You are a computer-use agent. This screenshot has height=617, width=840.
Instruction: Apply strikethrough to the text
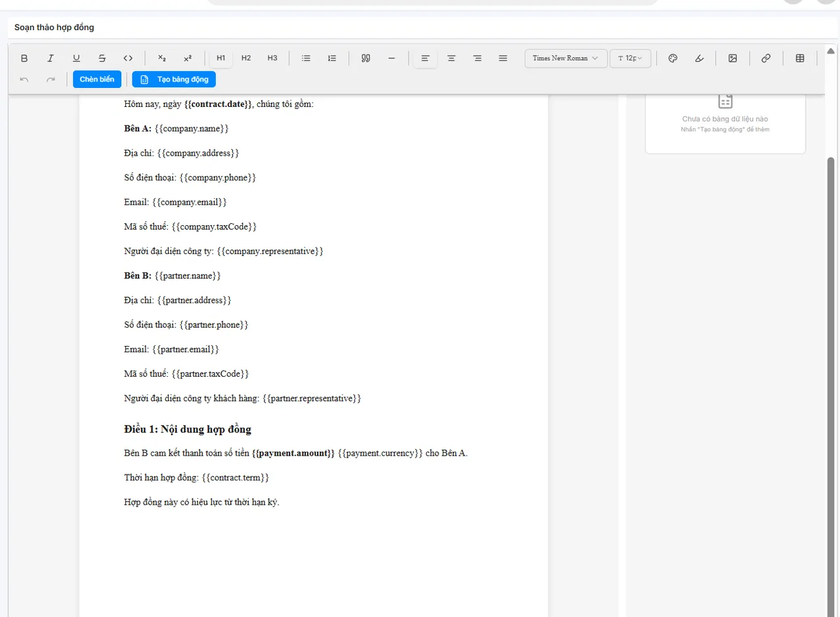pos(102,58)
